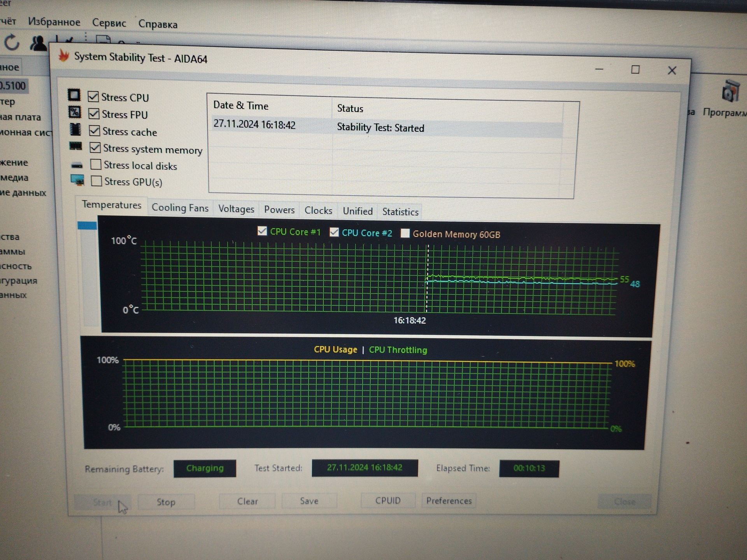Switch to Clocks tab
Image resolution: width=747 pixels, height=560 pixels.
pyautogui.click(x=318, y=211)
